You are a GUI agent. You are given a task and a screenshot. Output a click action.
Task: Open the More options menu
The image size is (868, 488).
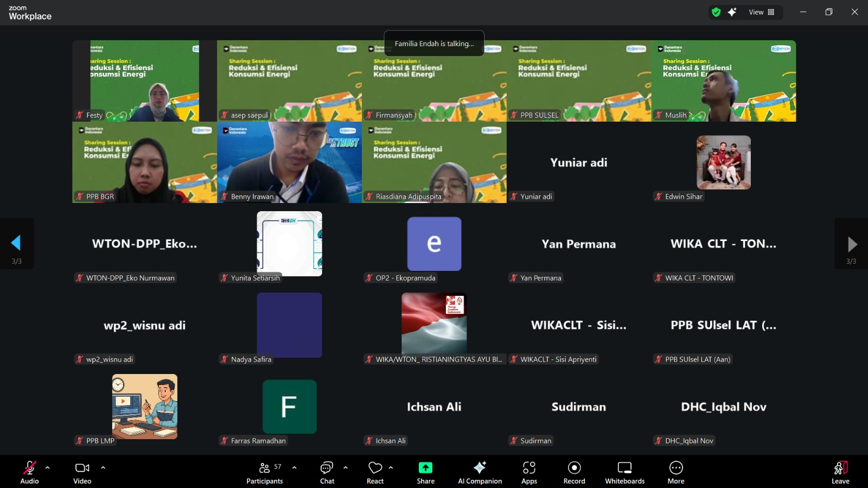[675, 472]
